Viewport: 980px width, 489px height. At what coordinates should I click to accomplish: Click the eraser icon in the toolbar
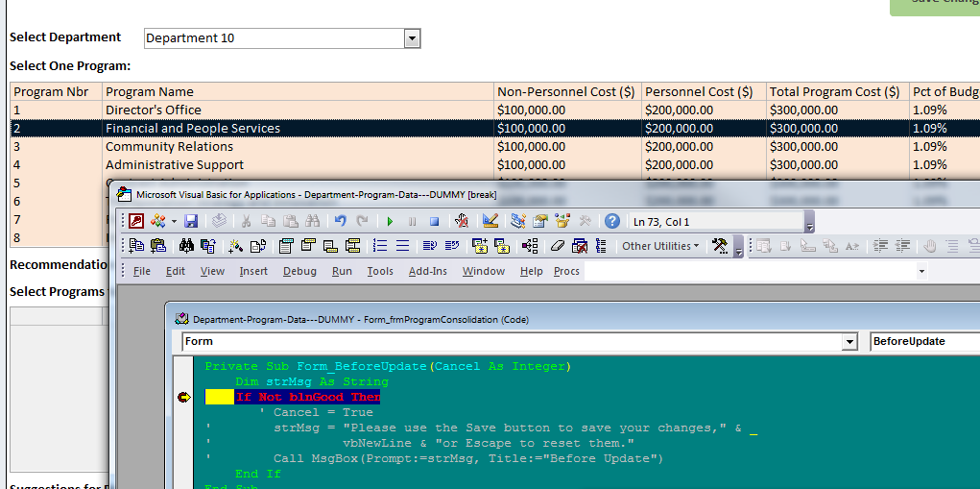[558, 246]
